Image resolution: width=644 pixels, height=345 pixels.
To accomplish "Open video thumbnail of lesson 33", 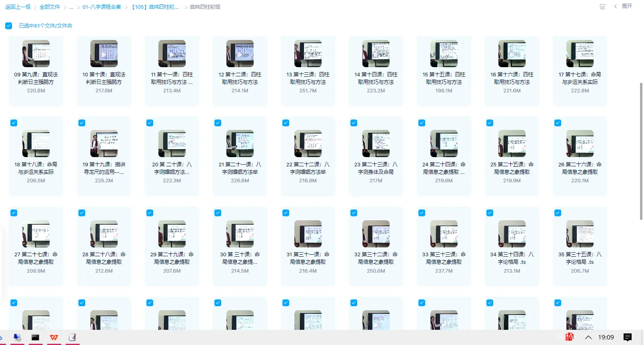I will point(444,234).
